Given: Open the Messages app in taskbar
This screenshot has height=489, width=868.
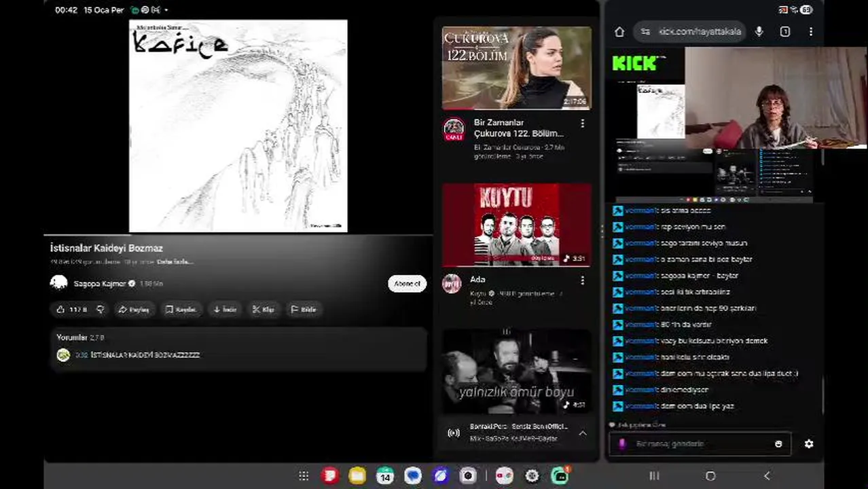Looking at the screenshot, I should [x=412, y=475].
